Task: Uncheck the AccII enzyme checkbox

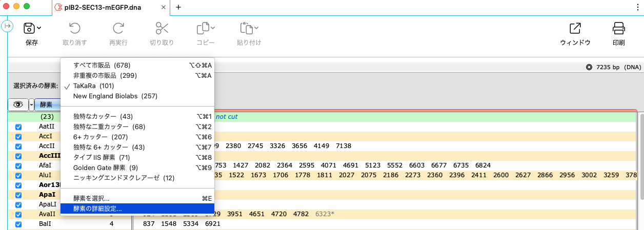Action: (18, 147)
